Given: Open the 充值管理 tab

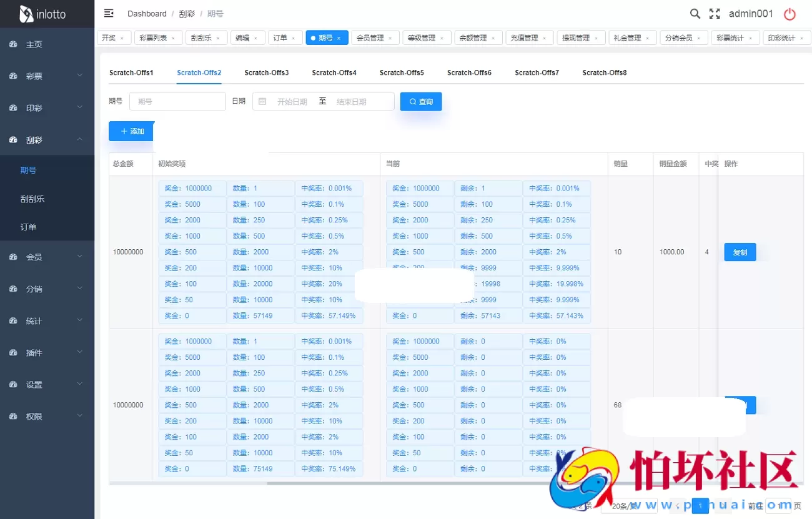Looking at the screenshot, I should 526,37.
